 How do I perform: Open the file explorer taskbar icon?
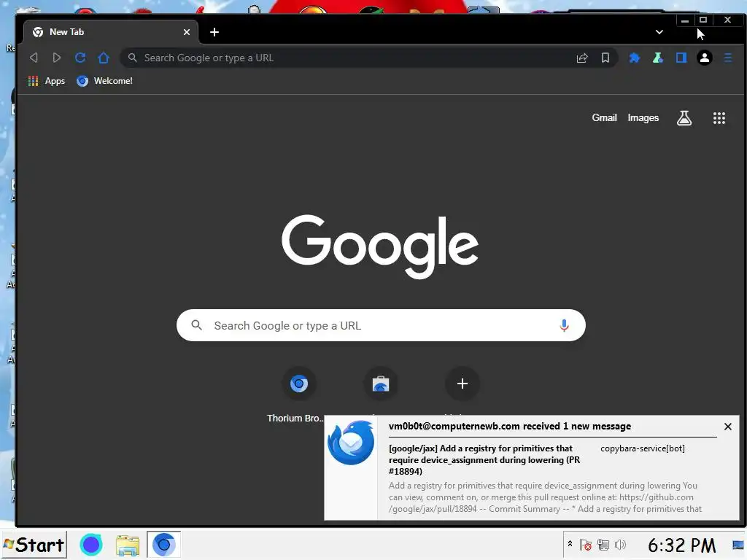(127, 545)
